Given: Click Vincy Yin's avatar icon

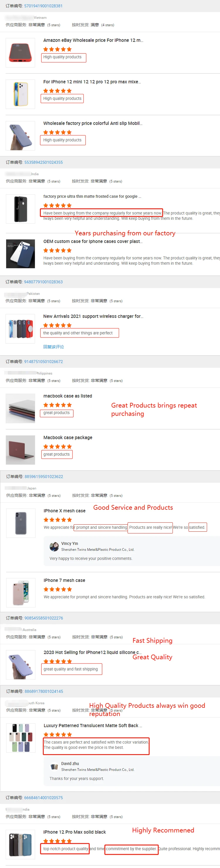Looking at the screenshot, I should pos(54,547).
